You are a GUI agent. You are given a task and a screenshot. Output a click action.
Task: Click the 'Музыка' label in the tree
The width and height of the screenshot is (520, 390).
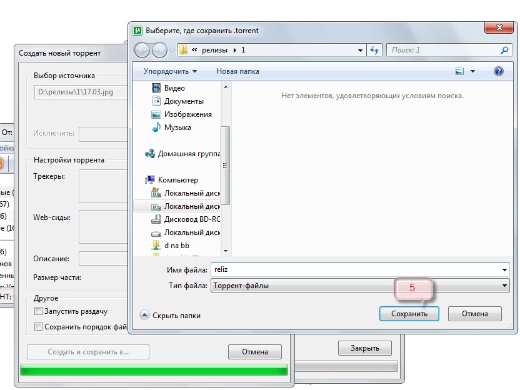(177, 127)
